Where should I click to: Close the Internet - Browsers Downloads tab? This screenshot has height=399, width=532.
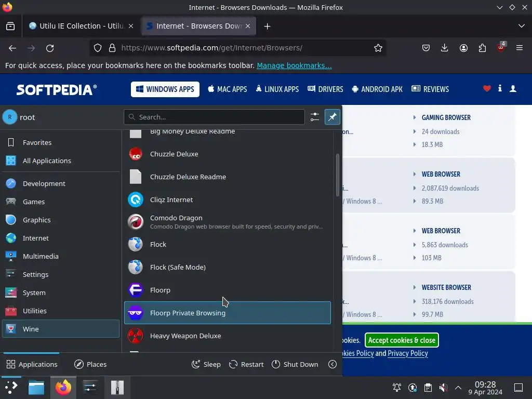(248, 26)
